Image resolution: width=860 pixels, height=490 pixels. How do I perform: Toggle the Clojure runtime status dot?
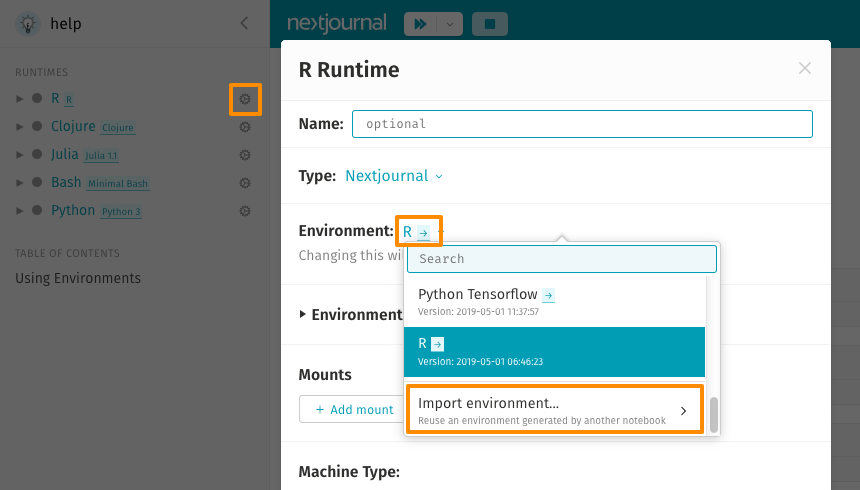(x=37, y=126)
